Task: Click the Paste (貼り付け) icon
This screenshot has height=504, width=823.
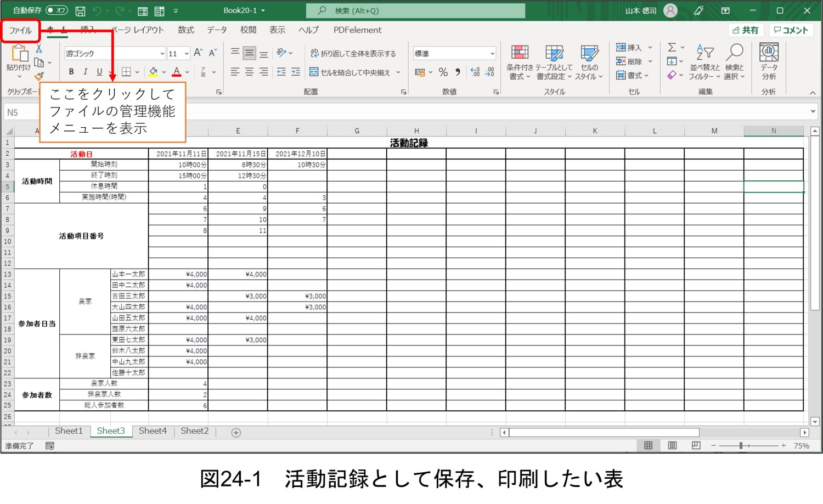Action: click(19, 53)
